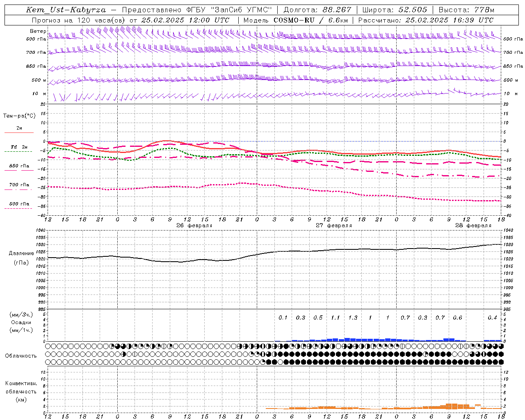
Task: Click the date label 28 февраля
Action: (473, 226)
